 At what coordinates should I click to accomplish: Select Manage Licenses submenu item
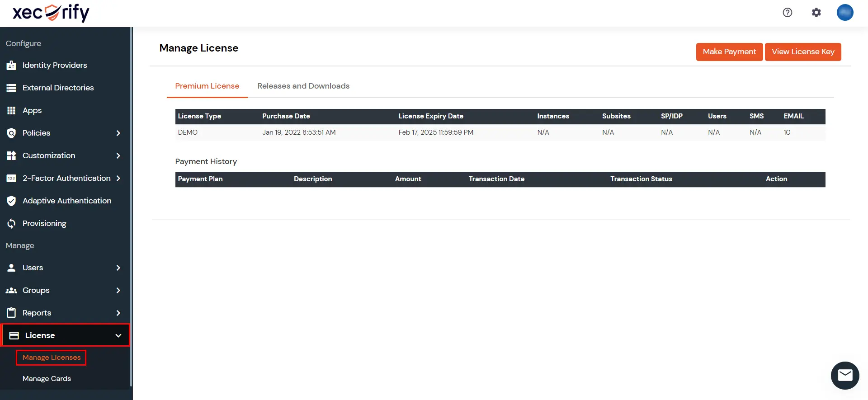(x=52, y=358)
